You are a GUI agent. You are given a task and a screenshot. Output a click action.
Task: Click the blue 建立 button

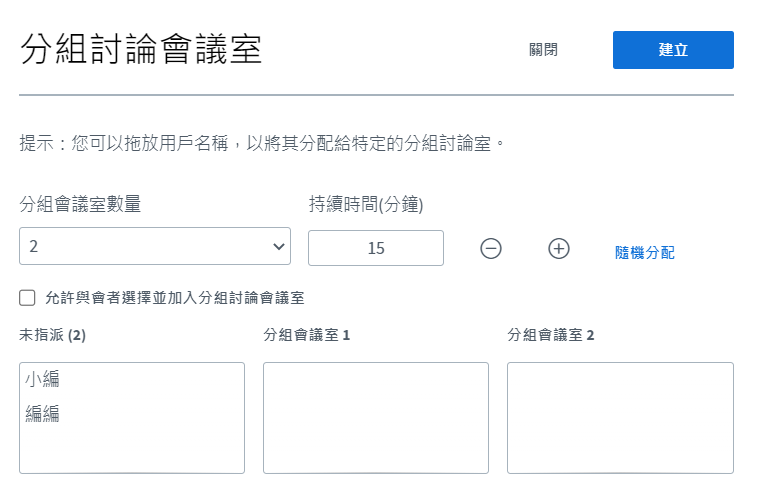pos(673,50)
